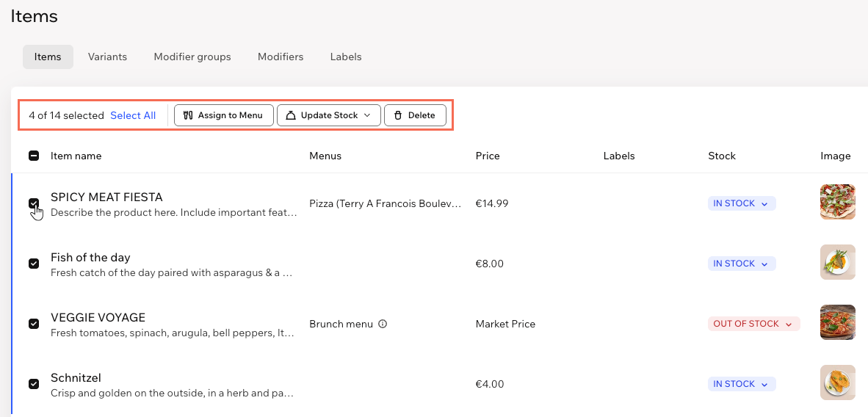Open VEGGIE VOYAGE Out of Stock dropdown
The image size is (868, 417).
coord(754,324)
